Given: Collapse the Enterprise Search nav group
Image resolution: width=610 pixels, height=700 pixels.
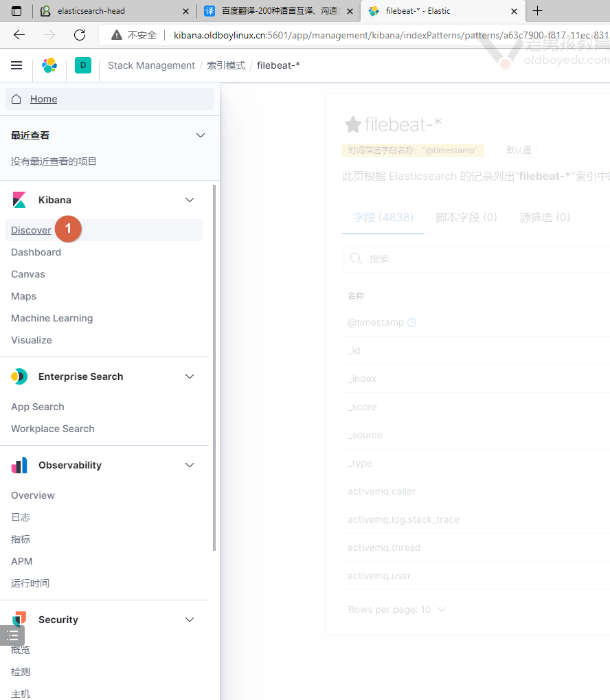Looking at the screenshot, I should [190, 376].
